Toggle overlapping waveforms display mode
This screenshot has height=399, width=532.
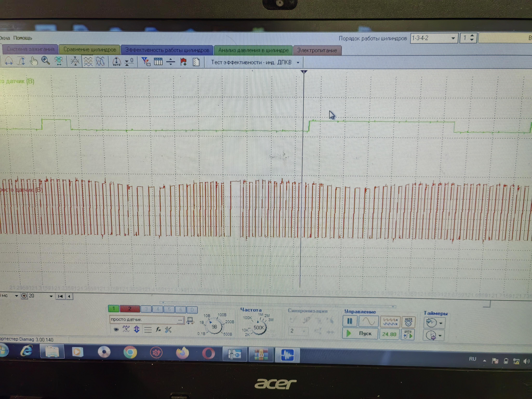(100, 62)
